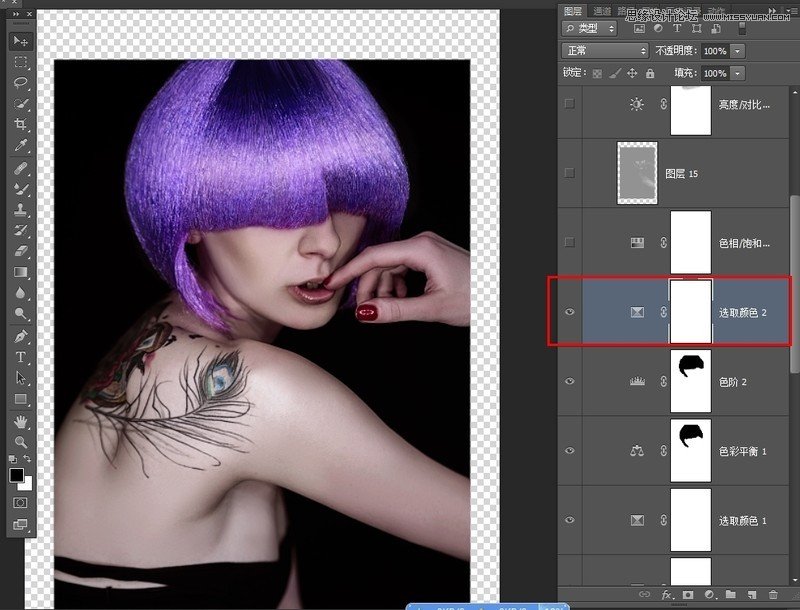Select the Move tool

[x=20, y=41]
